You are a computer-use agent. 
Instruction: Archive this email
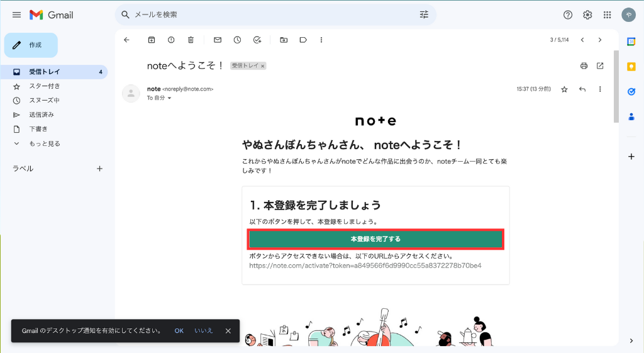(152, 40)
